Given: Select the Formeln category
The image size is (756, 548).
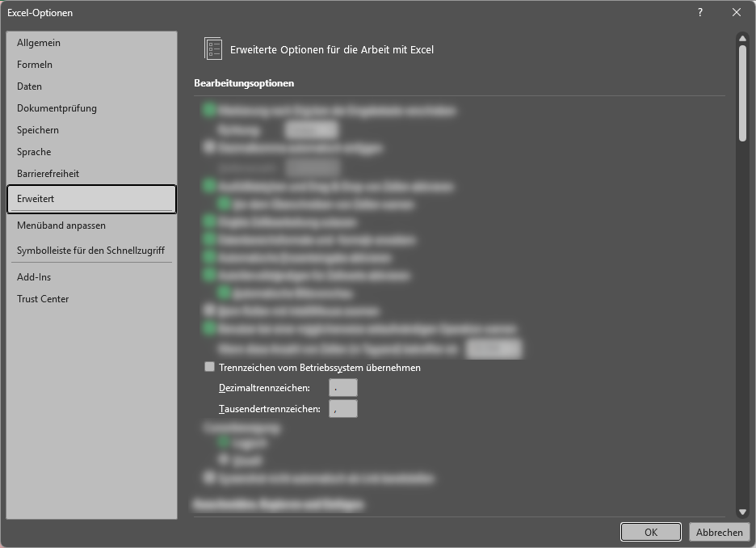Looking at the screenshot, I should point(91,64).
